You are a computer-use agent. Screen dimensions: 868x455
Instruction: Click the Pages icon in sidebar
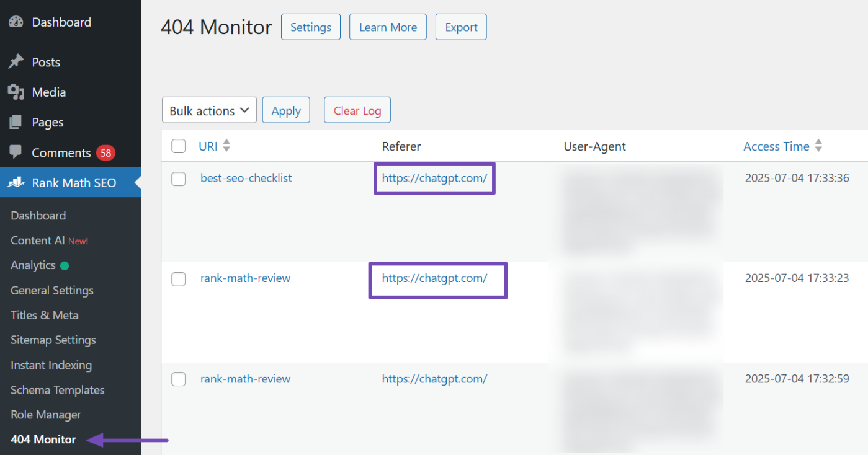pyautogui.click(x=16, y=122)
